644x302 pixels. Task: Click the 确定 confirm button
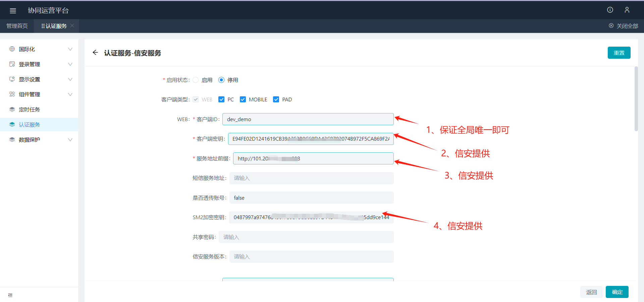coord(617,292)
